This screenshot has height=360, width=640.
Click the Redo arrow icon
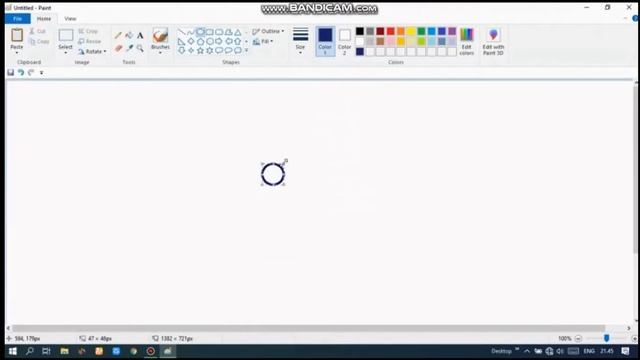tap(31, 73)
